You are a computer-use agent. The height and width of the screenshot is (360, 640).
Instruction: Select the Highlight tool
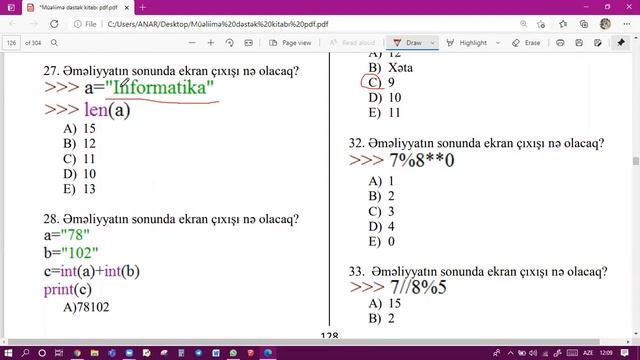[x=467, y=43]
